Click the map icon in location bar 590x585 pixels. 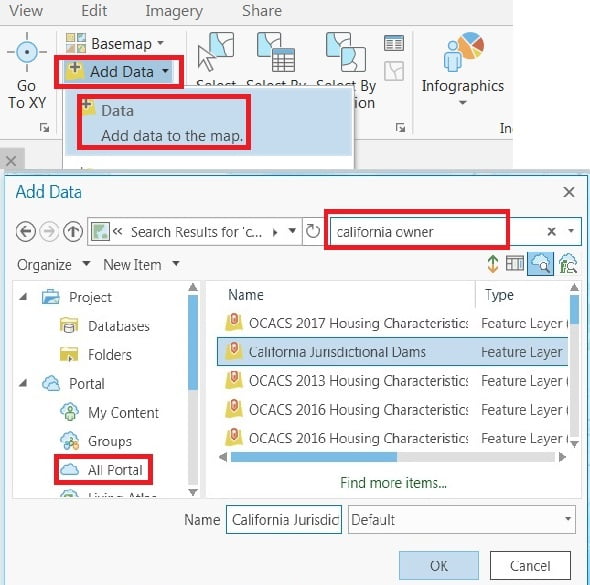(100, 231)
